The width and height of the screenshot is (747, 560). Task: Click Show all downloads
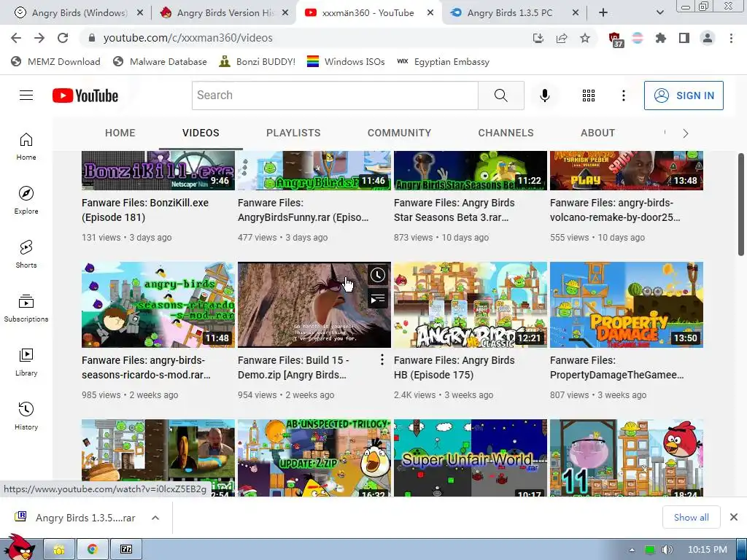click(x=692, y=517)
